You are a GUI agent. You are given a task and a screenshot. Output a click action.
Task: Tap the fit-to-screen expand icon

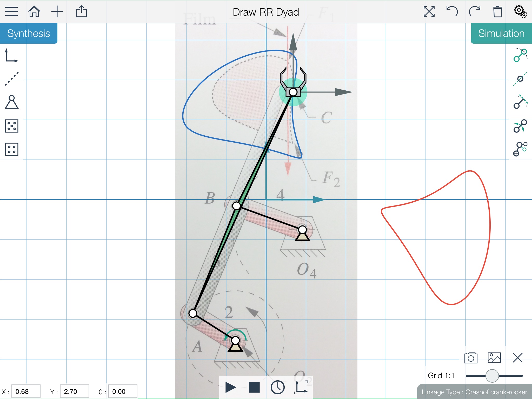[x=429, y=12]
